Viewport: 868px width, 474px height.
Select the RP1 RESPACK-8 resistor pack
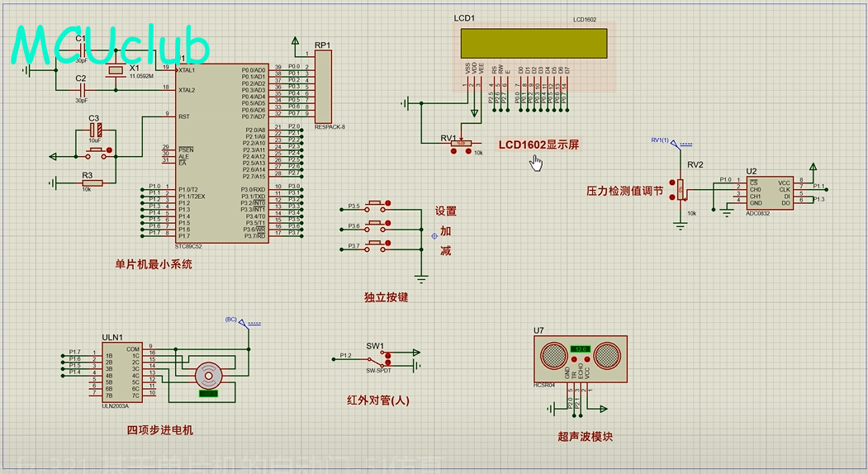tap(323, 86)
